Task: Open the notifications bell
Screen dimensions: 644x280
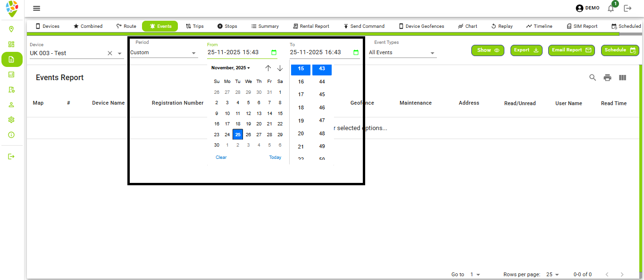Action: pyautogui.click(x=611, y=8)
